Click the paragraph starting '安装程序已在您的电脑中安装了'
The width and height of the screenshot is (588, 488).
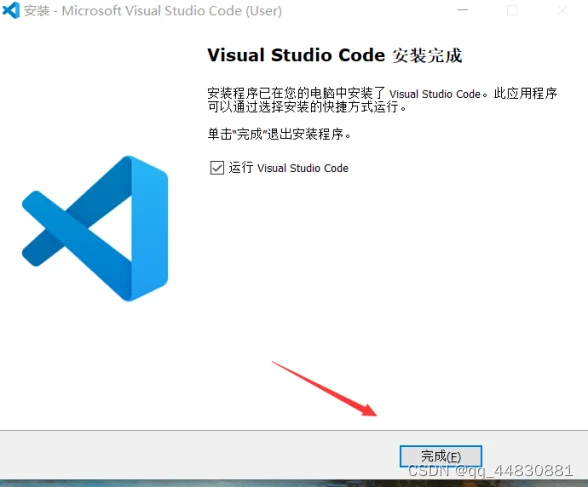tap(382, 100)
